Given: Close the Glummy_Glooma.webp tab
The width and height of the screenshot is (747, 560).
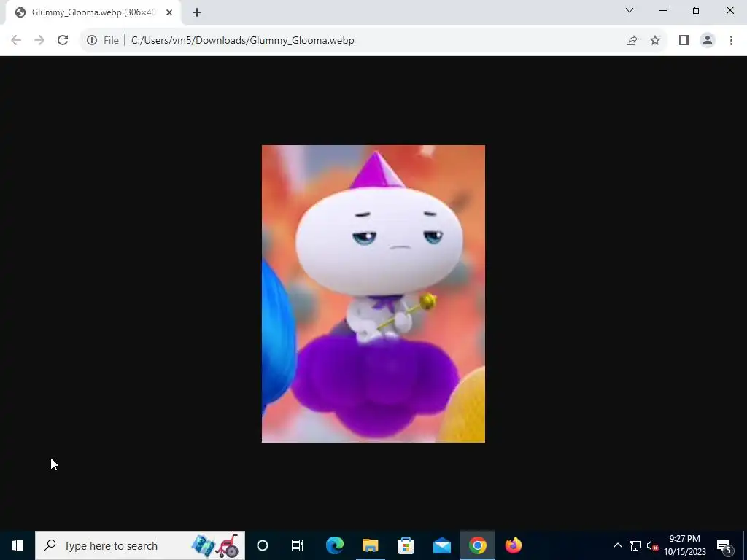Looking at the screenshot, I should pyautogui.click(x=169, y=12).
